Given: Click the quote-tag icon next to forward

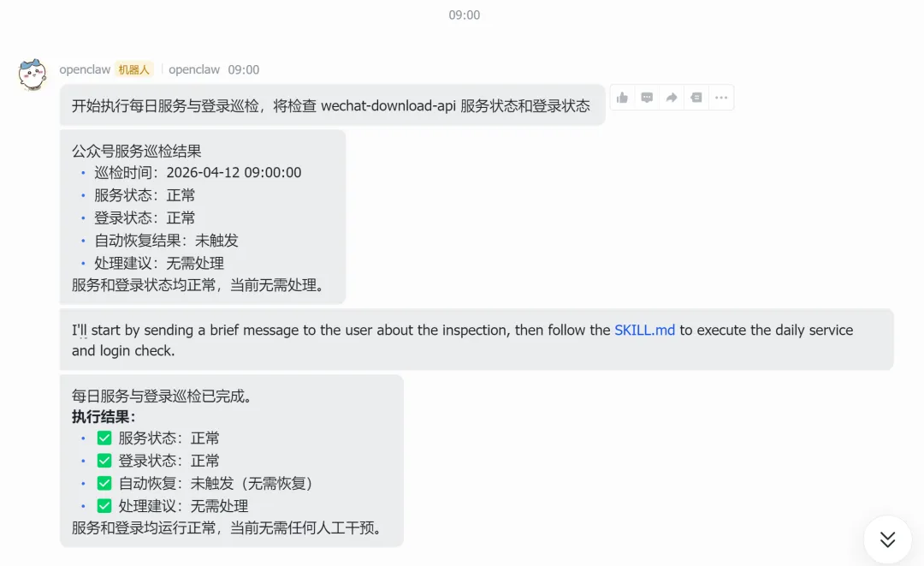Looking at the screenshot, I should (x=696, y=98).
